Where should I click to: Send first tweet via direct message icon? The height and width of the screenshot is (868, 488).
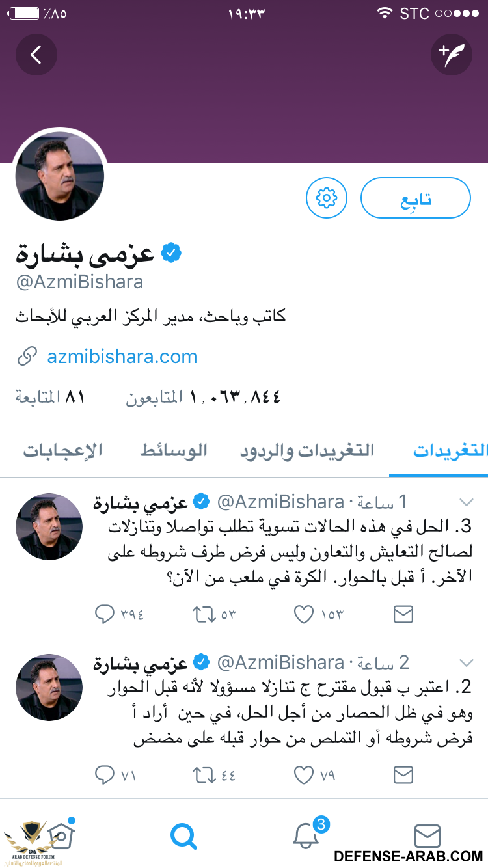[403, 614]
